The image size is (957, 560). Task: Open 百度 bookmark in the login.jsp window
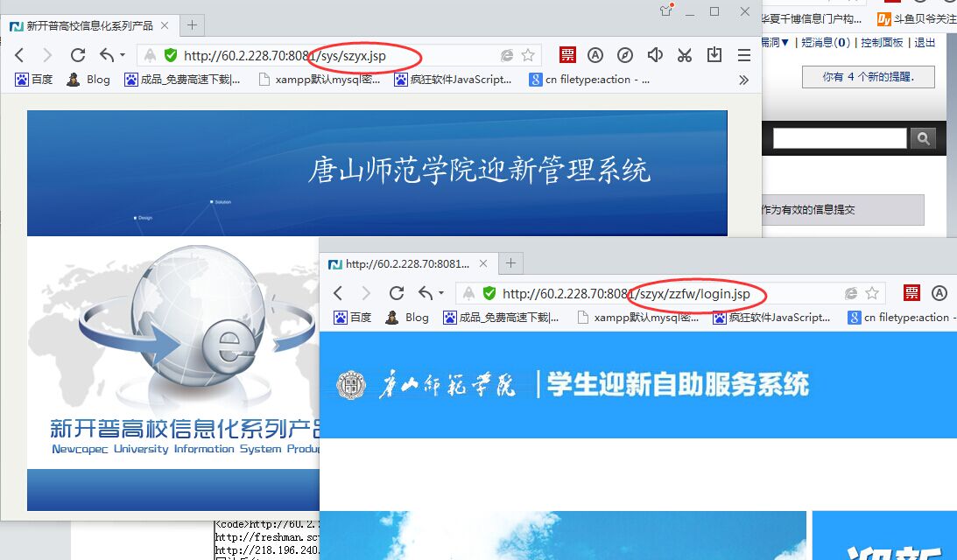353,318
